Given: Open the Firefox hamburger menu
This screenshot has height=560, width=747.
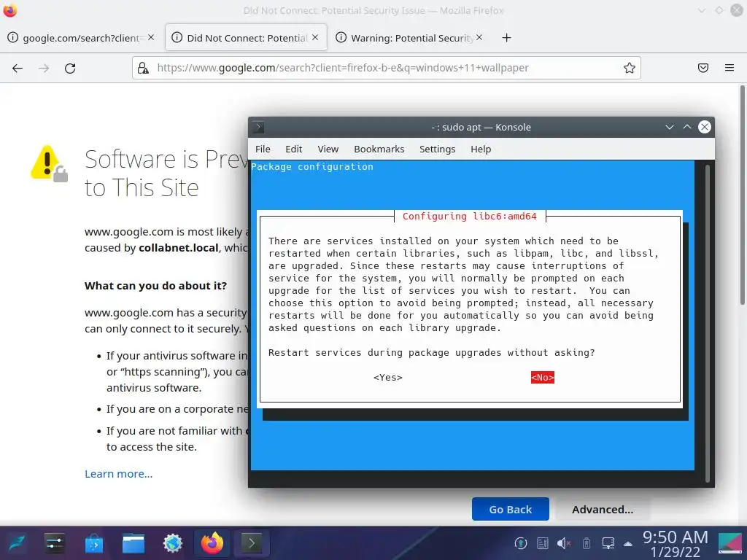Looking at the screenshot, I should click(x=729, y=68).
